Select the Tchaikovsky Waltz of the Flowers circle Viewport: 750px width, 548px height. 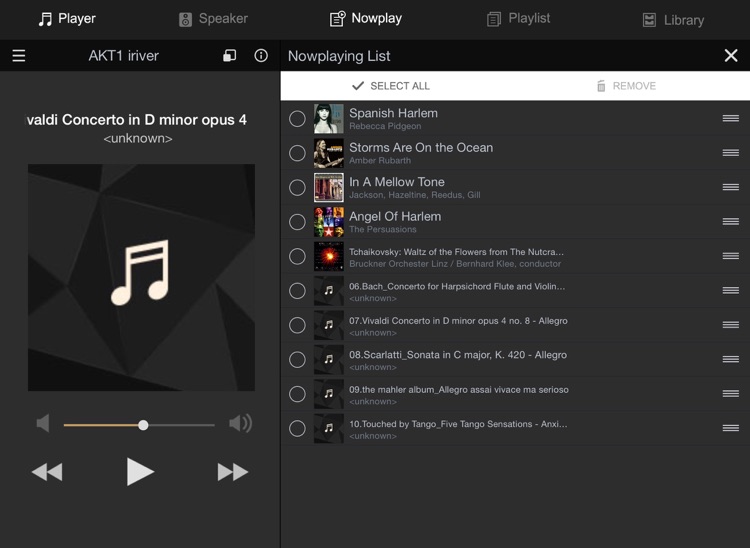coord(297,256)
